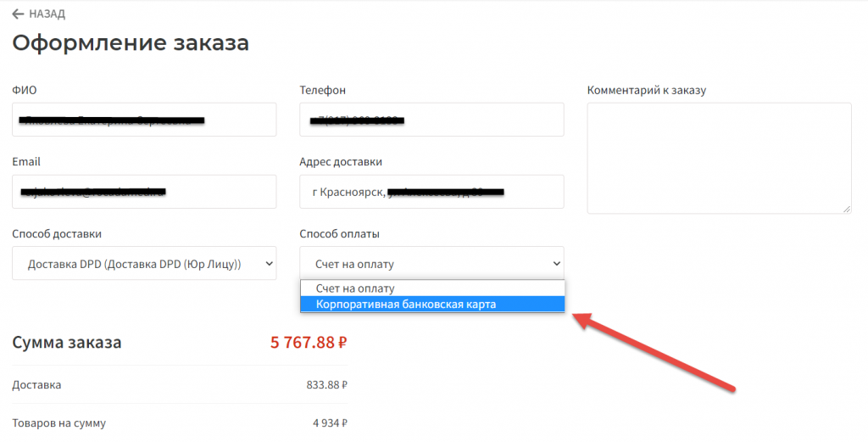Click the Оформление заказа heading
The width and height of the screenshot is (868, 442).
[x=131, y=42]
